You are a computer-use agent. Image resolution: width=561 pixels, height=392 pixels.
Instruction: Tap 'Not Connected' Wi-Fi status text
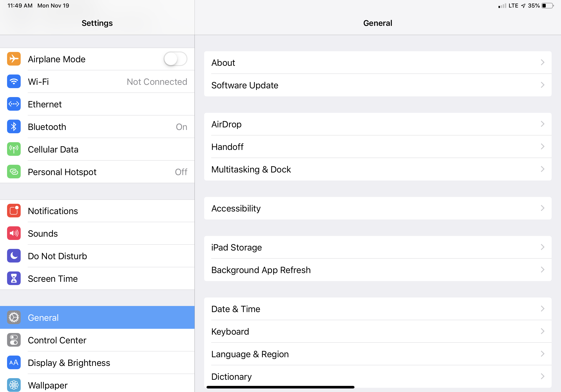(157, 82)
